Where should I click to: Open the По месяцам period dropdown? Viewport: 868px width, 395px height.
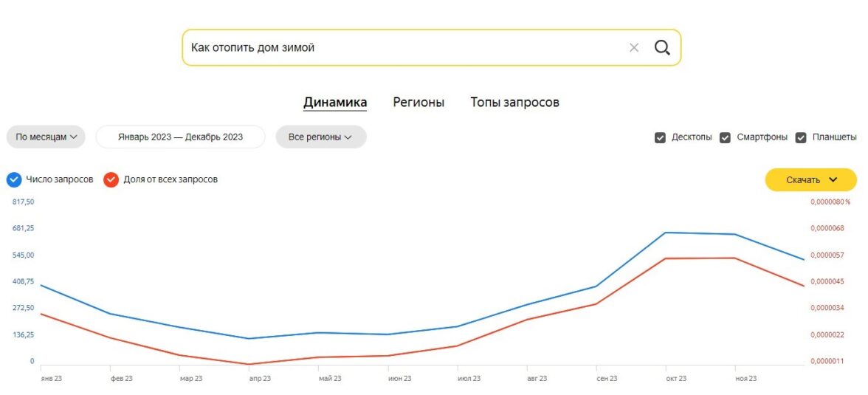(x=46, y=137)
